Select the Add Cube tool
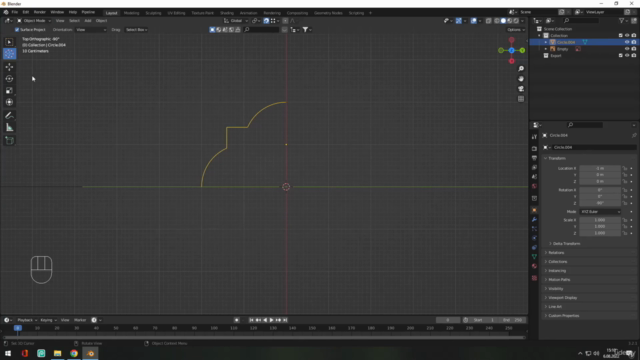The width and height of the screenshot is (640, 360). pyautogui.click(x=9, y=141)
